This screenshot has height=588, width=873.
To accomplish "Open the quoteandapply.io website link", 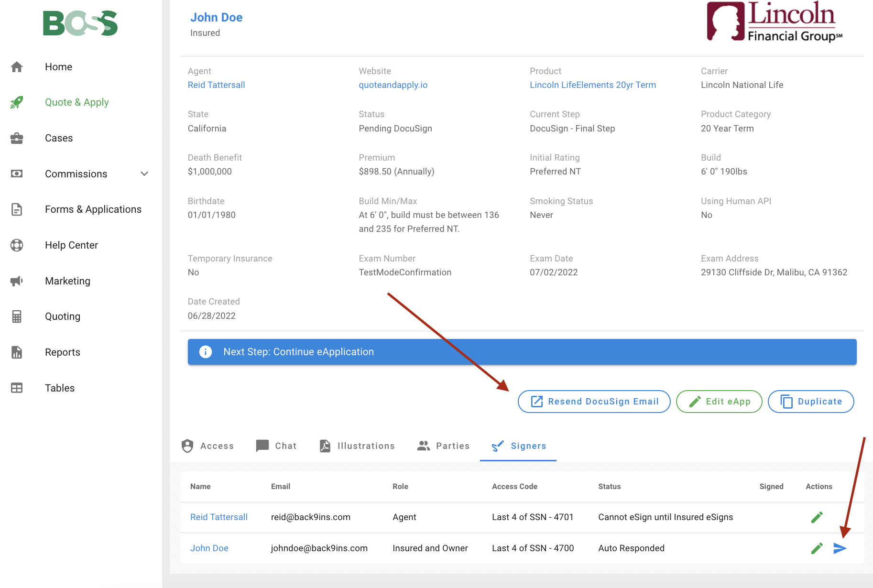I will click(393, 85).
